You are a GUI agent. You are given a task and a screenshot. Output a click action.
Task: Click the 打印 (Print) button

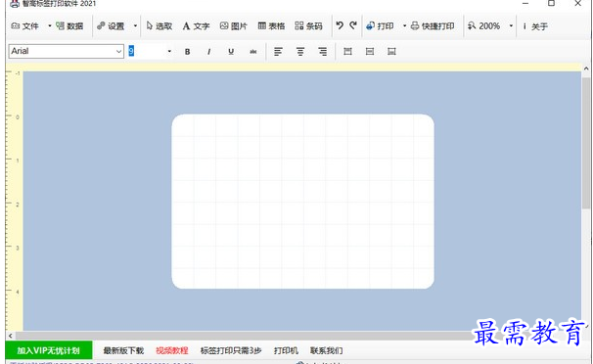380,26
